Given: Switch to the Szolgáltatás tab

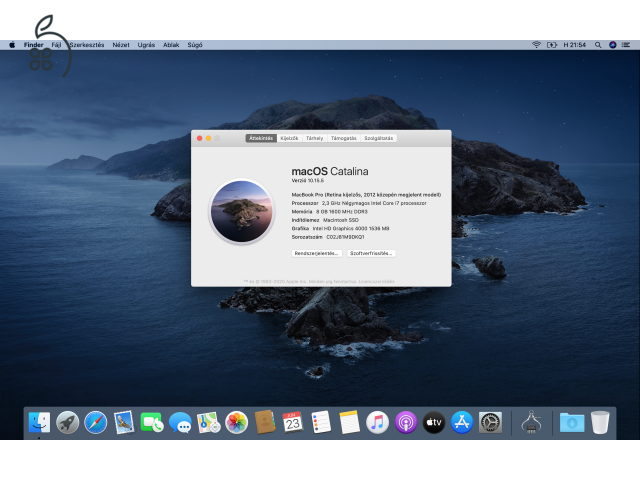Looking at the screenshot, I should (x=379, y=138).
